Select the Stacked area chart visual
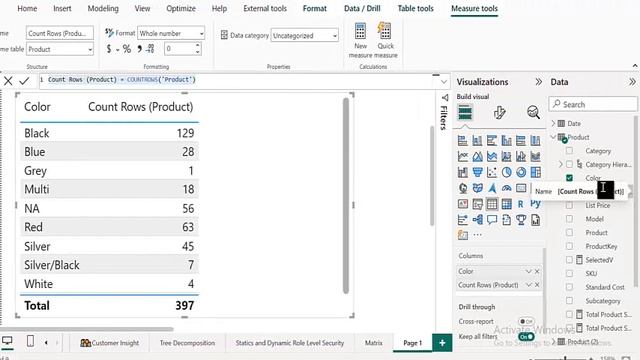This screenshot has height=360, width=640. click(492, 156)
